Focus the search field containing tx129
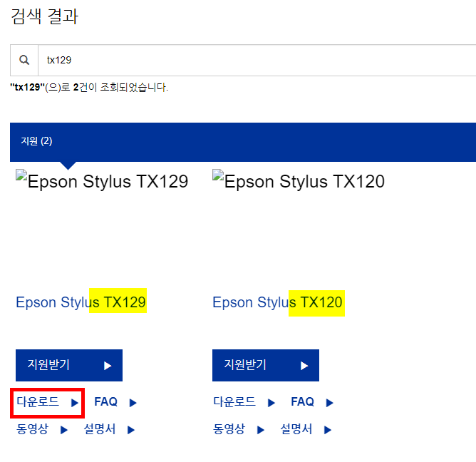This screenshot has height=462, width=476. coord(257,60)
